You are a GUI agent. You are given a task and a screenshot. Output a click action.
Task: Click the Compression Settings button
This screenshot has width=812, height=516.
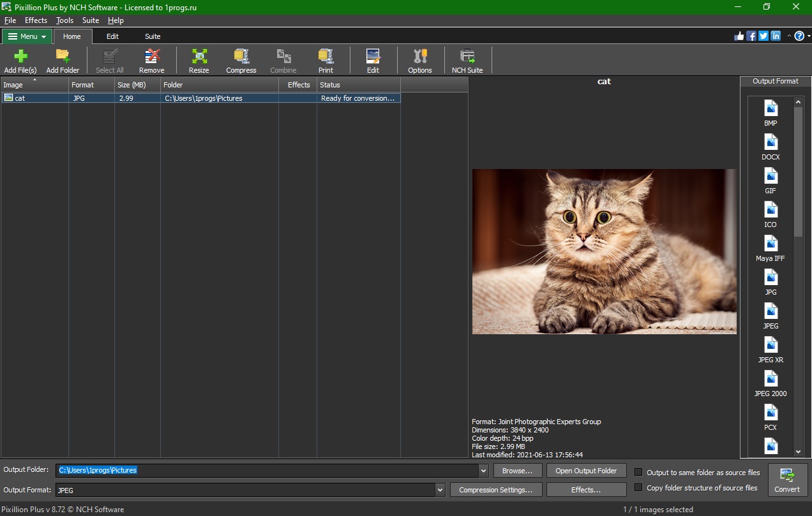click(496, 490)
